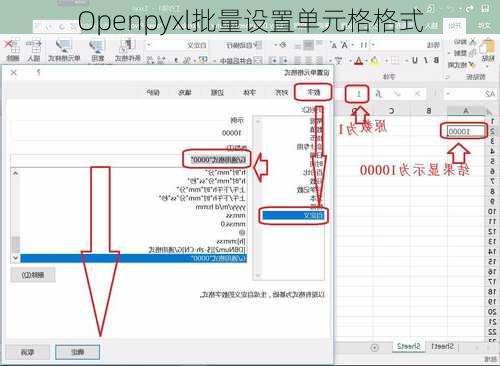Switch to the 字体 (Font) dialog tab

point(249,92)
